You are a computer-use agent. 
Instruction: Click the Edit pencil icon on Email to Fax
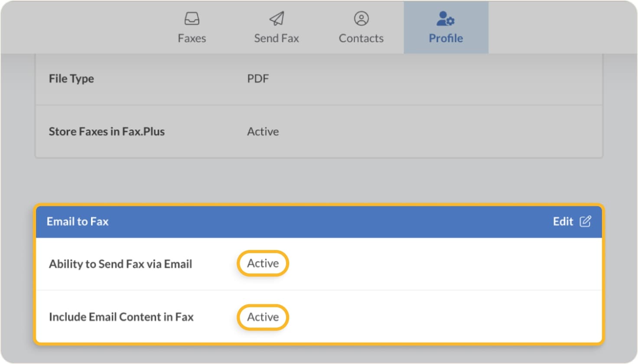586,221
